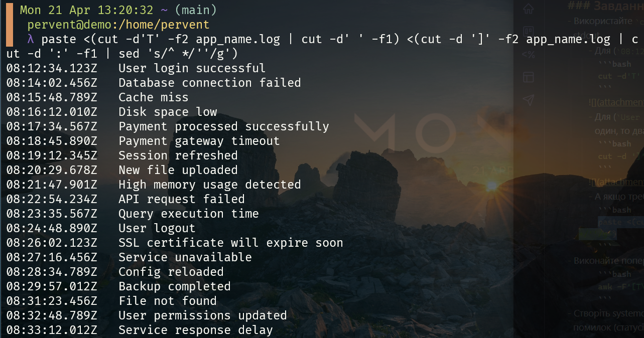Open the kanban board sidebar icon
The image size is (644, 338).
[x=528, y=31]
